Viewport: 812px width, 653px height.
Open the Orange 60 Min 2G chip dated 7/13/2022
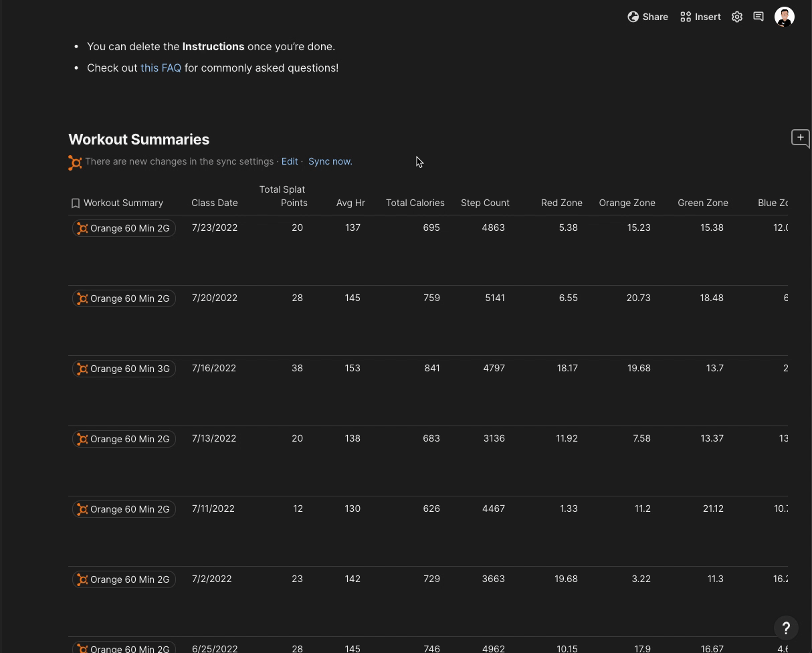coord(124,439)
